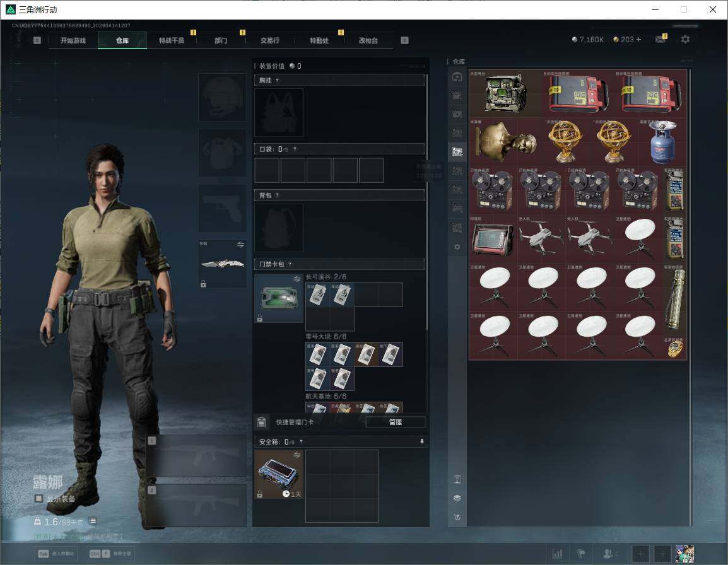Select primary weapon slot 1
728x565 pixels.
click(x=197, y=456)
